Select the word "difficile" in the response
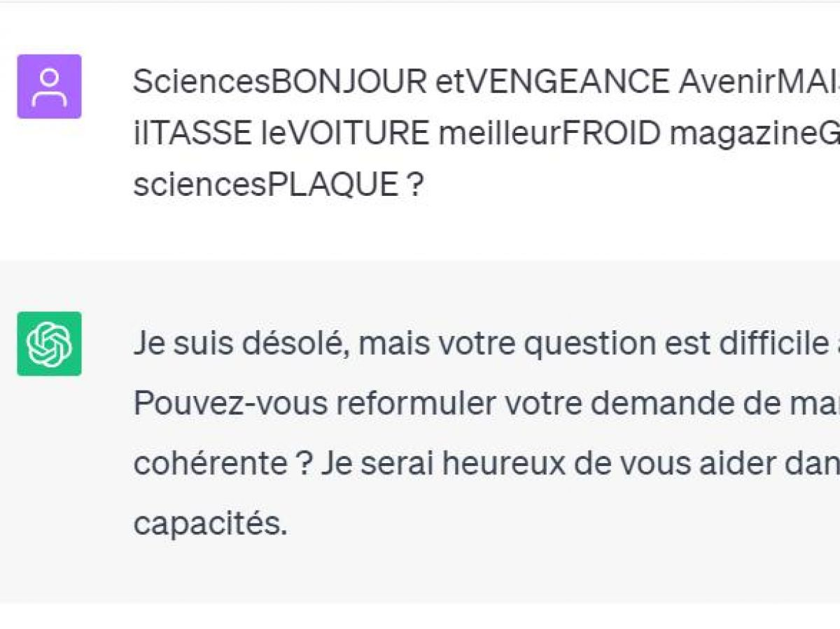This screenshot has height=629, width=840. click(x=771, y=344)
